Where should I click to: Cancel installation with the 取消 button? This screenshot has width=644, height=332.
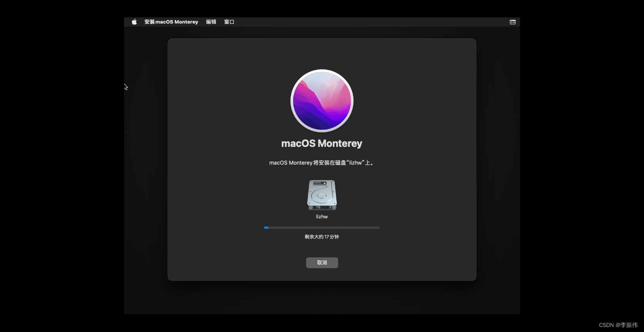point(322,263)
